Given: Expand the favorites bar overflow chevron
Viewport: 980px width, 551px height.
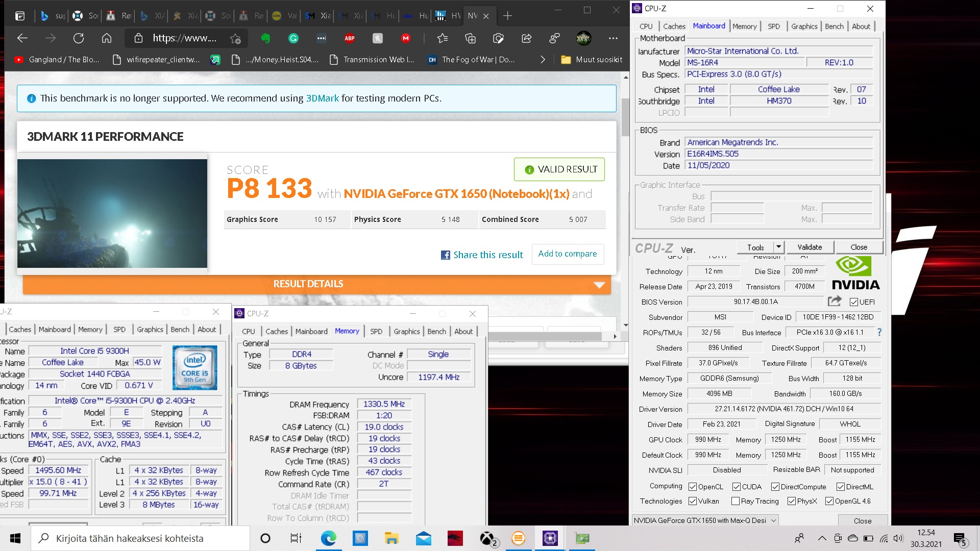Looking at the screenshot, I should tap(543, 60).
